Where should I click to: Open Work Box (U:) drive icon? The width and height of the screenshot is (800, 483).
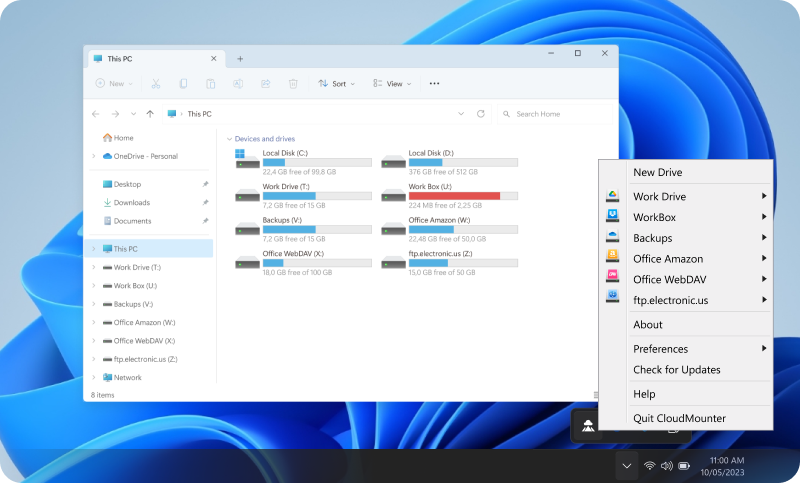[x=393, y=195]
